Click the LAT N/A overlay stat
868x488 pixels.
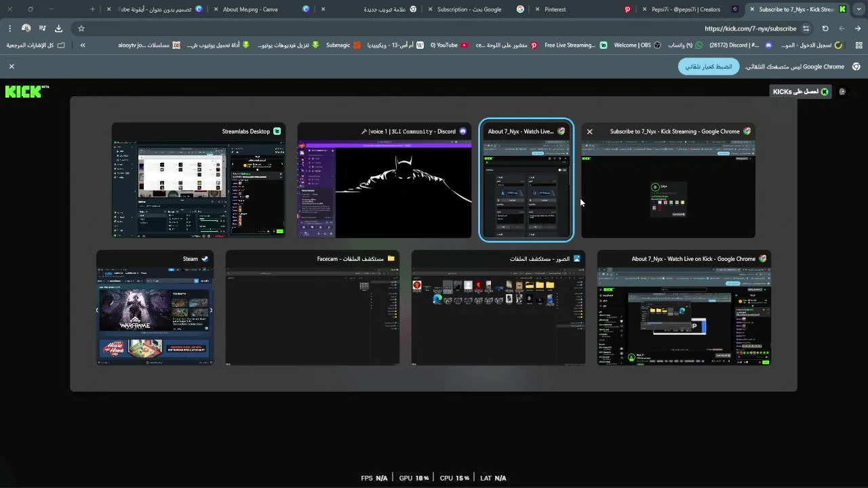(x=493, y=478)
